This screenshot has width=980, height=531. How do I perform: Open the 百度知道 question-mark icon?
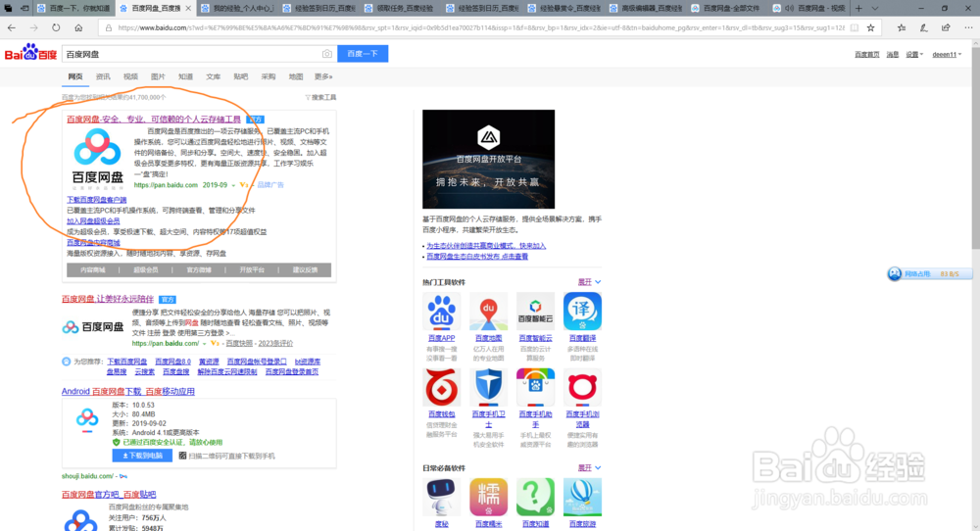click(535, 498)
